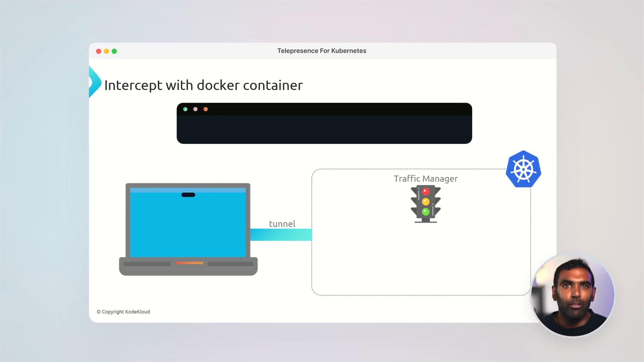Click the Kubernetes logo icon
Viewport: 644px width, 362px height.
click(x=523, y=169)
